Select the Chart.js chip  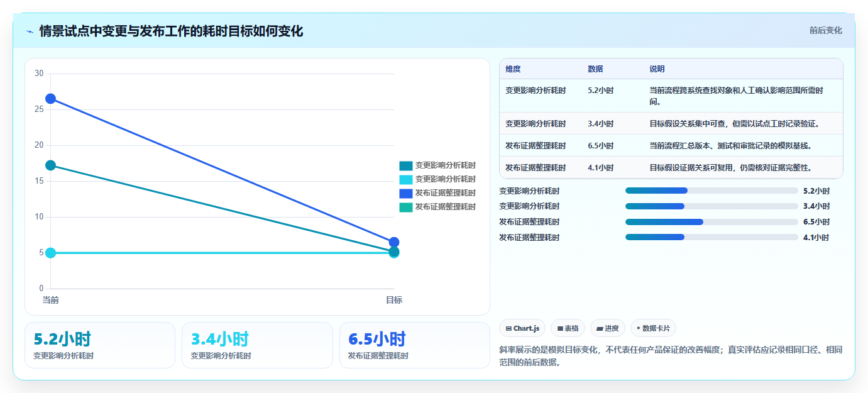[522, 328]
